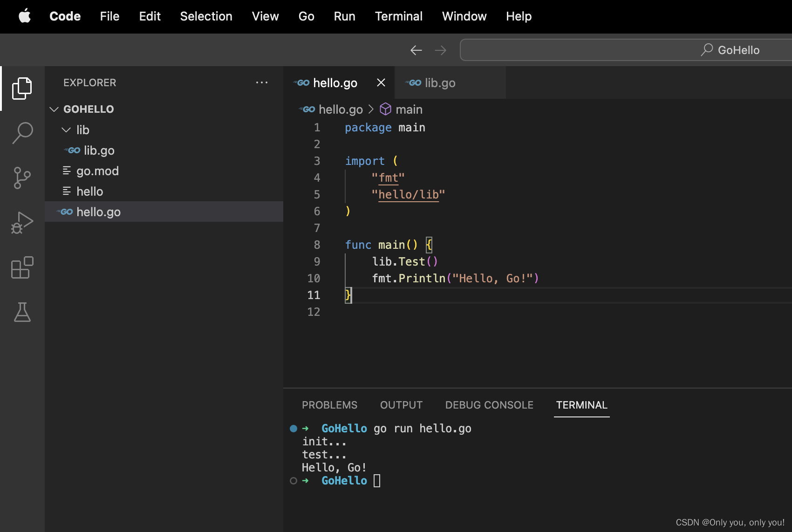The width and height of the screenshot is (792, 532).
Task: Click the package main code line
Action: pos(385,127)
